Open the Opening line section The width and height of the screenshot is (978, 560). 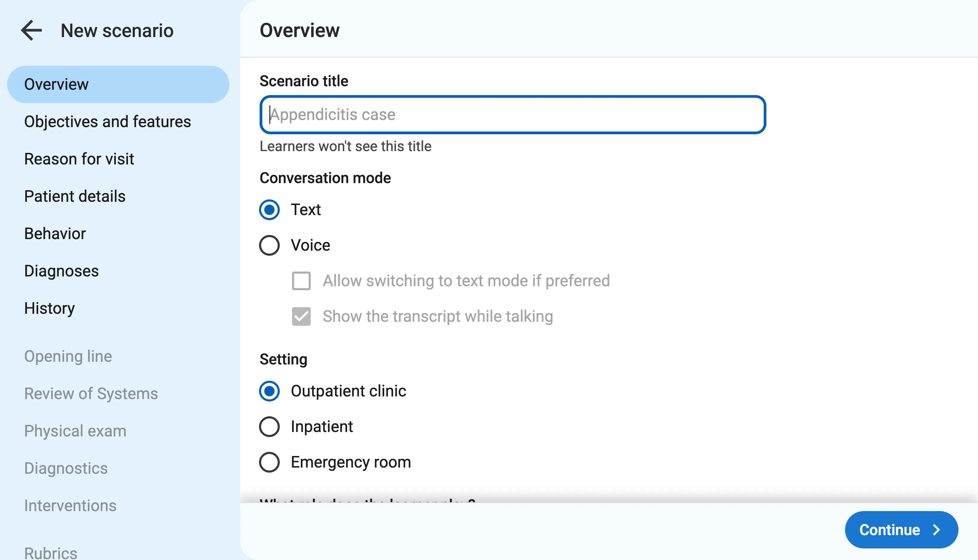coord(68,356)
